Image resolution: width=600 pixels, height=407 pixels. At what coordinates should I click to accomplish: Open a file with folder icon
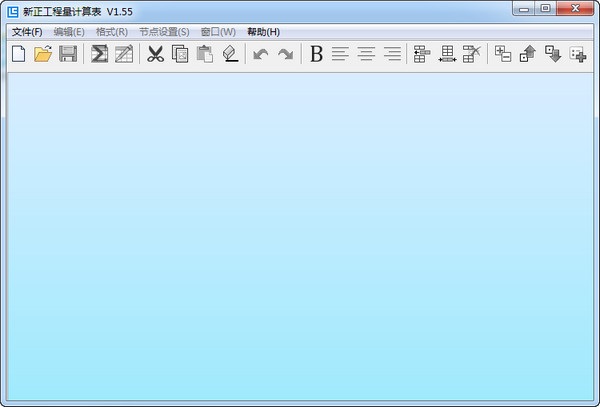pos(43,54)
